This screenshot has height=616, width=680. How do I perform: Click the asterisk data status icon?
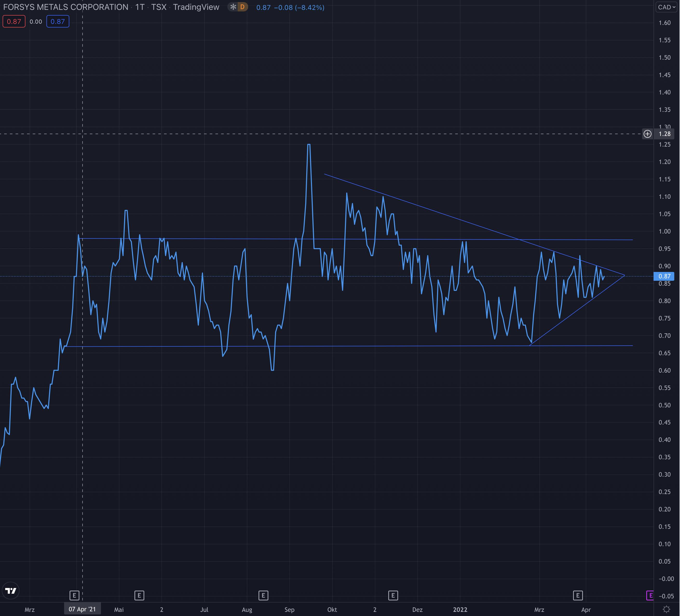[x=233, y=7]
